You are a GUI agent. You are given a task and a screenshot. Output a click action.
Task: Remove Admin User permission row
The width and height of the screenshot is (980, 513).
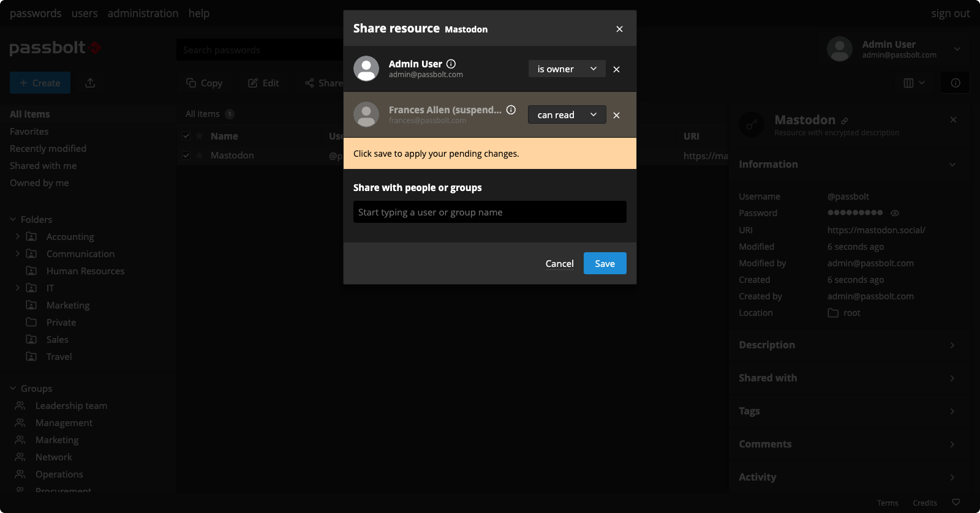click(x=616, y=69)
